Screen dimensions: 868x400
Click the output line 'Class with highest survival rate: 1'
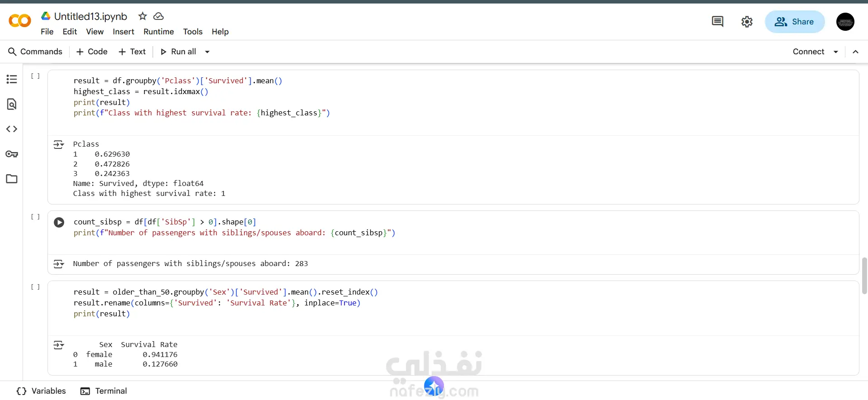pos(149,194)
